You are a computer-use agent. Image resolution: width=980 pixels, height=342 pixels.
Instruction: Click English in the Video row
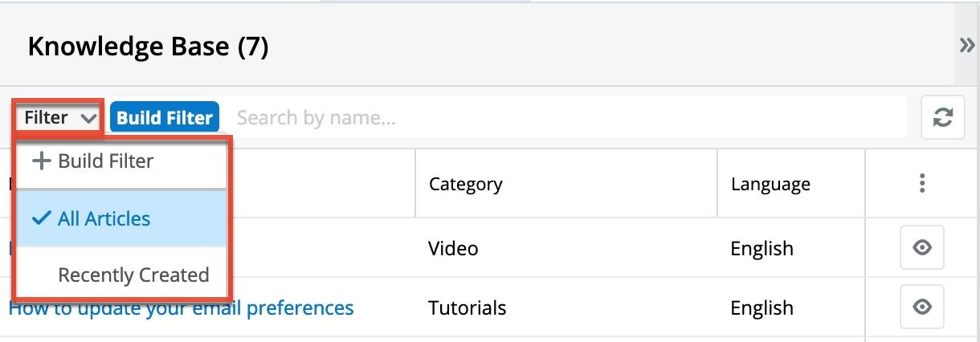pos(762,249)
